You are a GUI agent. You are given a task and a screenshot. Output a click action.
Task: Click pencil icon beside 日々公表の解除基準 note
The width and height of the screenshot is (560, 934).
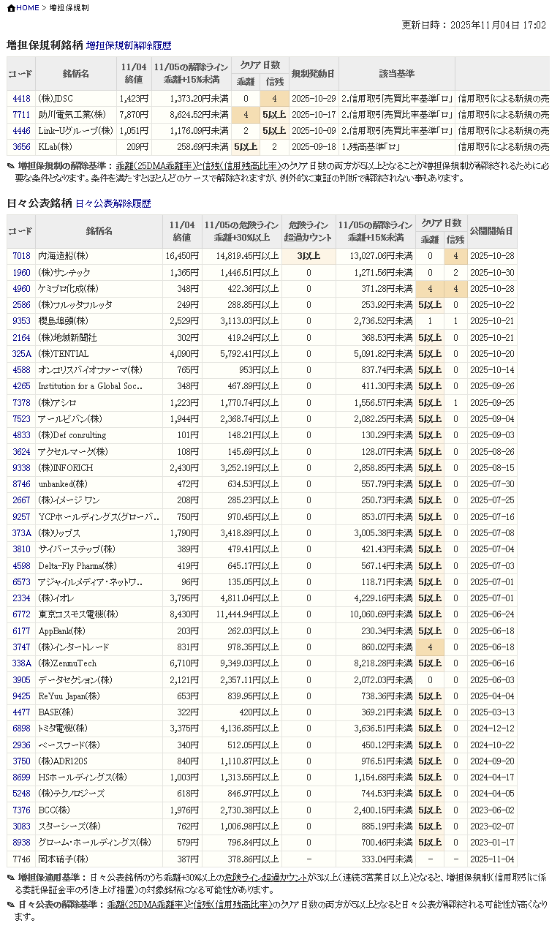click(x=10, y=905)
